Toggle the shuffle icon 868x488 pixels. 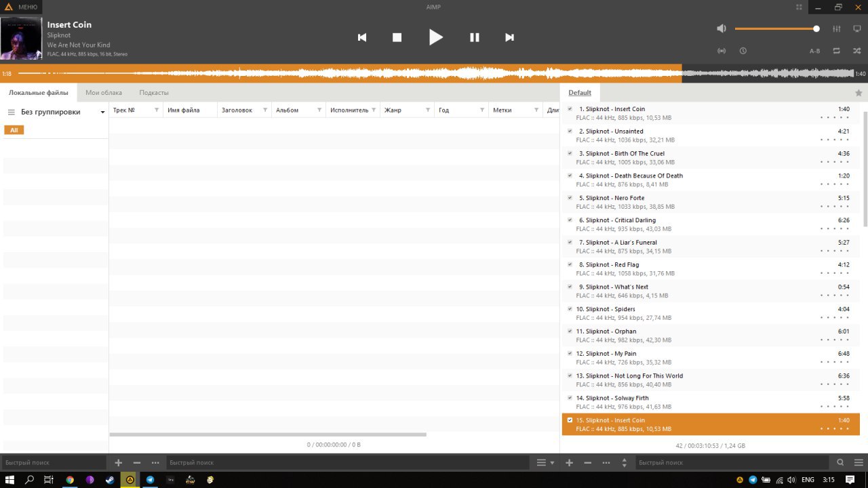pos(857,51)
